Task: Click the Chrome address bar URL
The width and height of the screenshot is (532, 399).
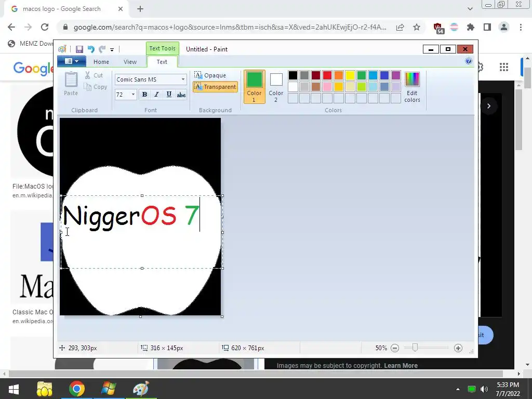Action: tap(230, 27)
